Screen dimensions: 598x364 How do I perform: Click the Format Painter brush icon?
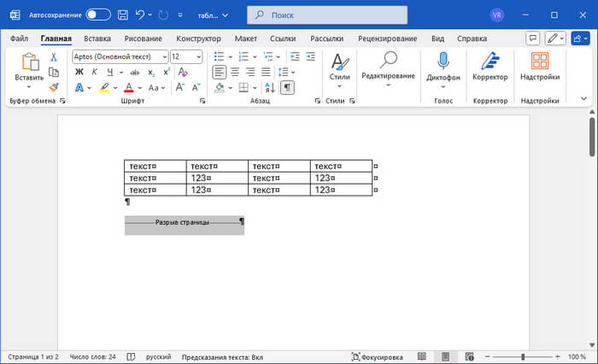54,87
